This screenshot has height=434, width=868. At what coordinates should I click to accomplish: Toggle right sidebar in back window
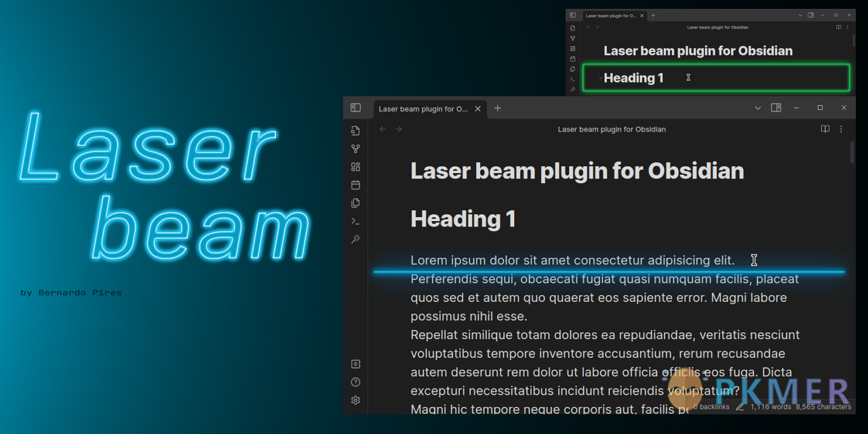810,15
